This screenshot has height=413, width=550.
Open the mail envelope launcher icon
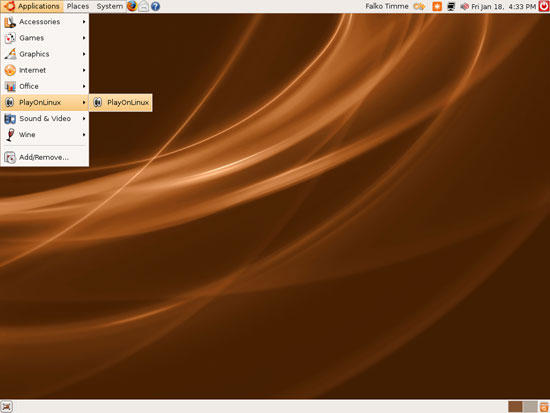[x=143, y=6]
